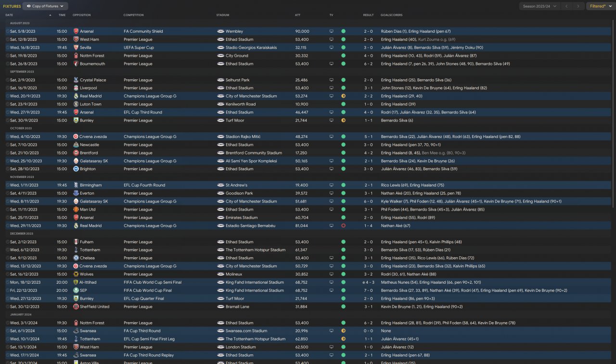The height and width of the screenshot is (364, 616).
Task: Open the FA Community Shield competition link
Action: click(x=143, y=32)
